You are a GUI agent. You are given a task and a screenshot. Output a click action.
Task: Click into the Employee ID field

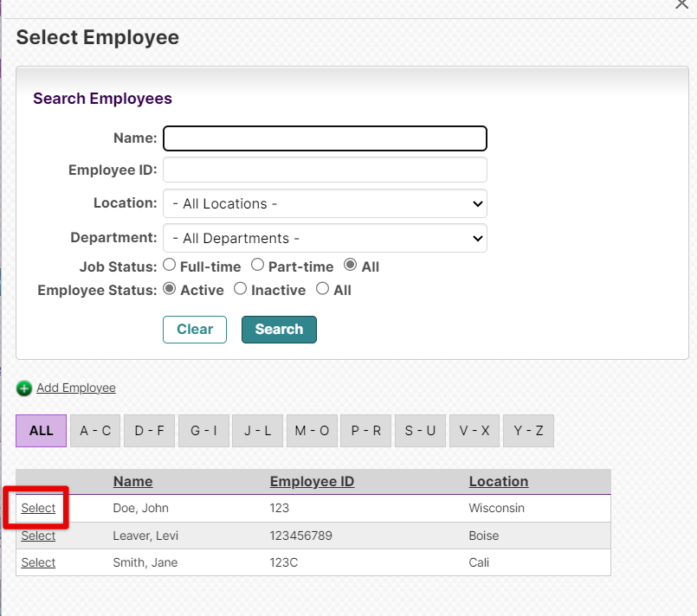tap(325, 170)
